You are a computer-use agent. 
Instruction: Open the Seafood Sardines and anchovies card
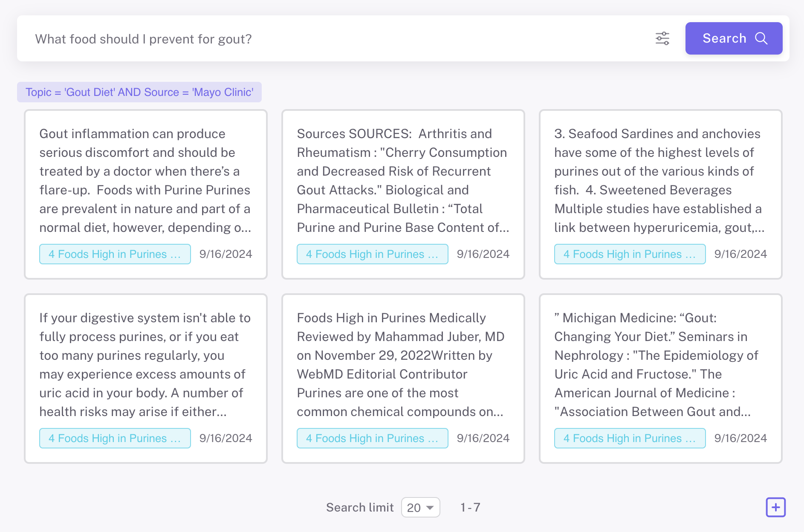click(660, 181)
